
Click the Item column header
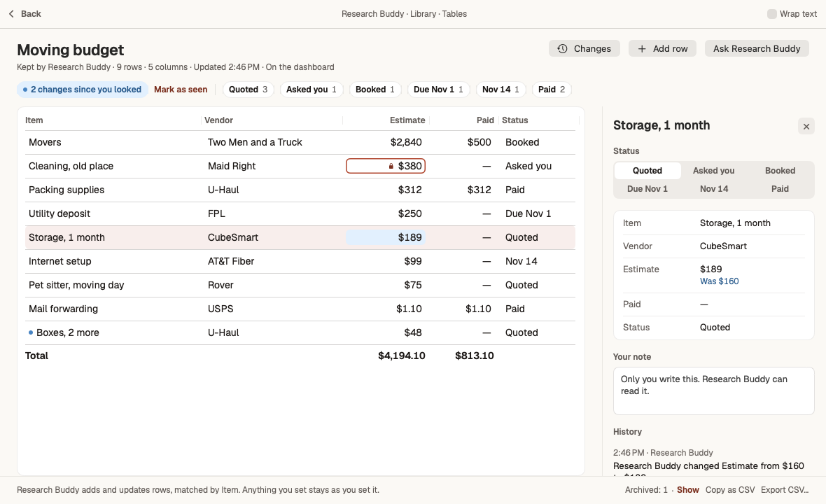tap(34, 120)
